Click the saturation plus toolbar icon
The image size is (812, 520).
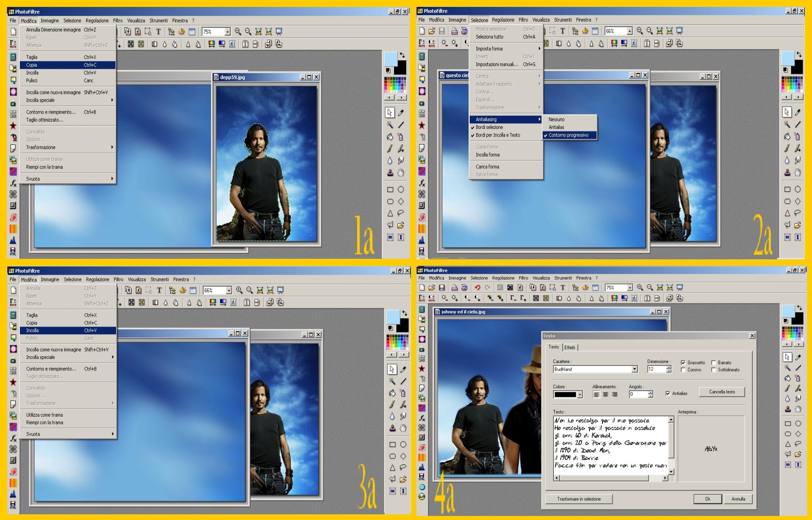click(x=500, y=298)
